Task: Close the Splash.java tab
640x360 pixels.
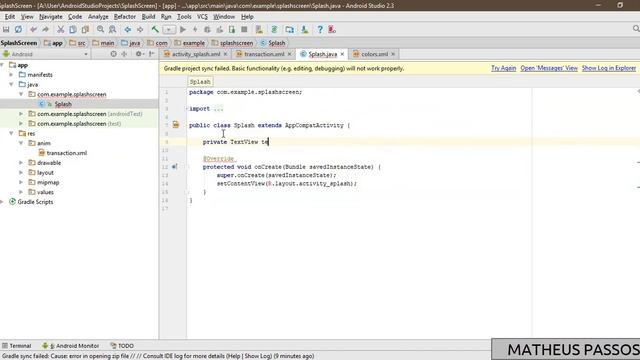Action: [x=342, y=54]
